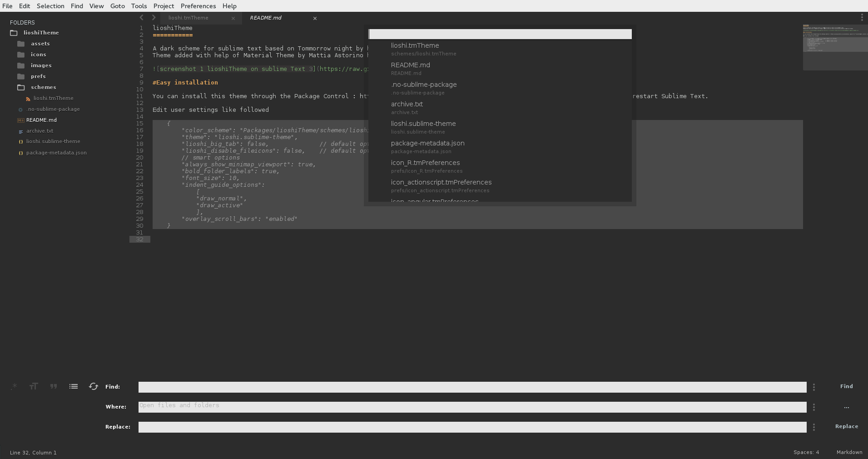This screenshot has height=459, width=868.
Task: Click the braces icon beside package-metadata.json
Action: coord(20,153)
